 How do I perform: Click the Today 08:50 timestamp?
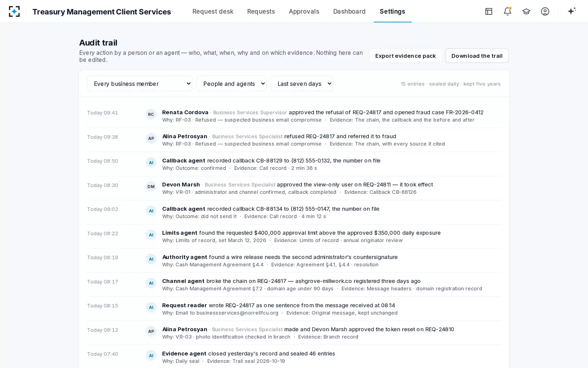(x=102, y=161)
